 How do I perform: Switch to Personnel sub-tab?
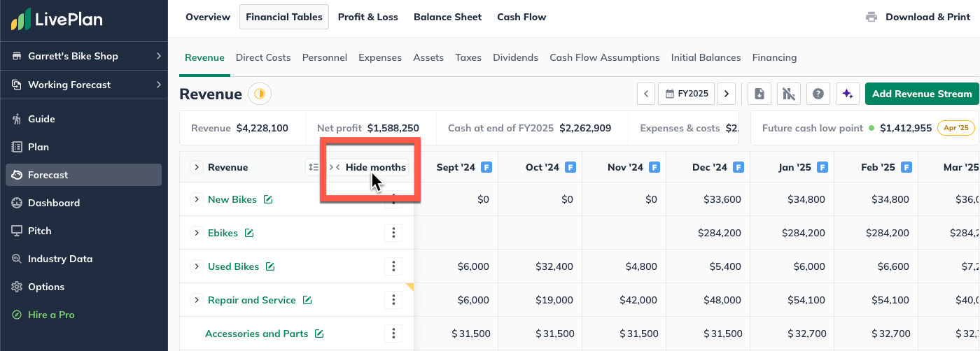(x=325, y=57)
